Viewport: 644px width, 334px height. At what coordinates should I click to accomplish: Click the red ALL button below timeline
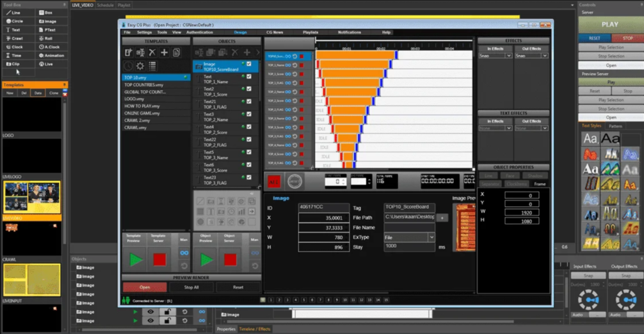point(274,181)
